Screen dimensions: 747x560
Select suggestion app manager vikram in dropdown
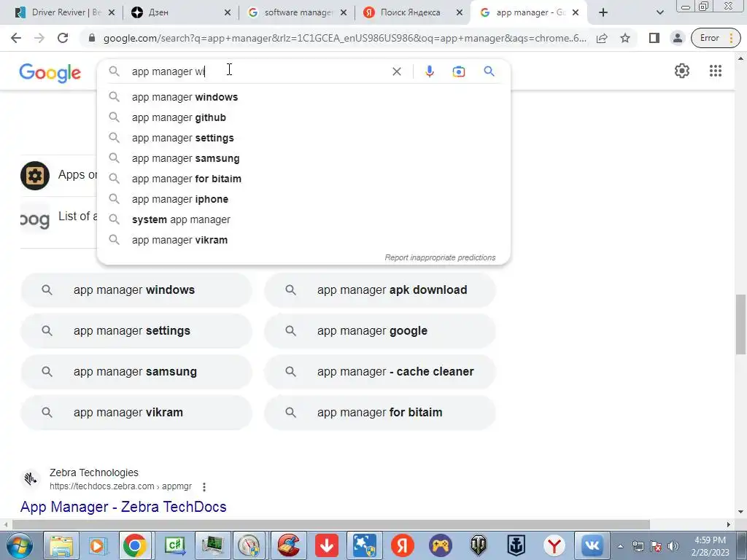point(303,241)
